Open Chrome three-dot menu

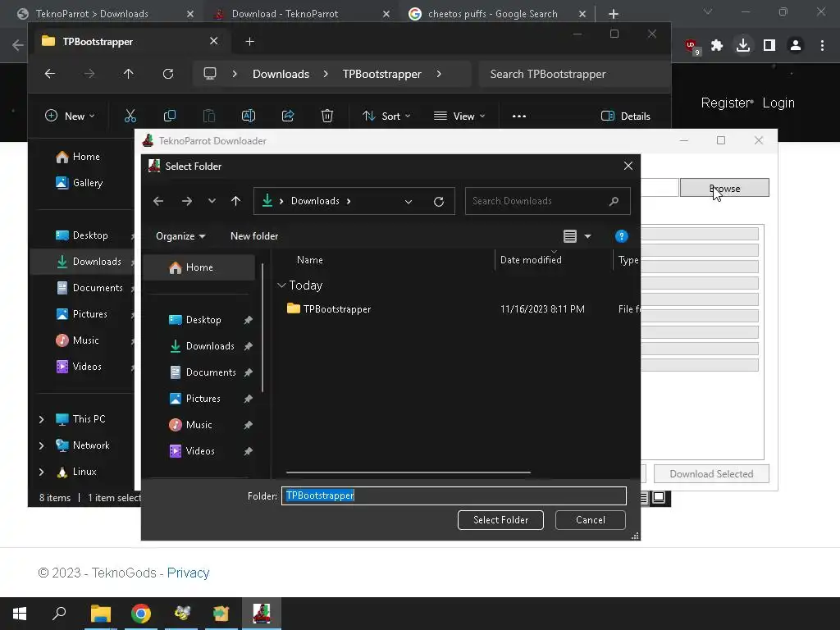click(x=822, y=46)
